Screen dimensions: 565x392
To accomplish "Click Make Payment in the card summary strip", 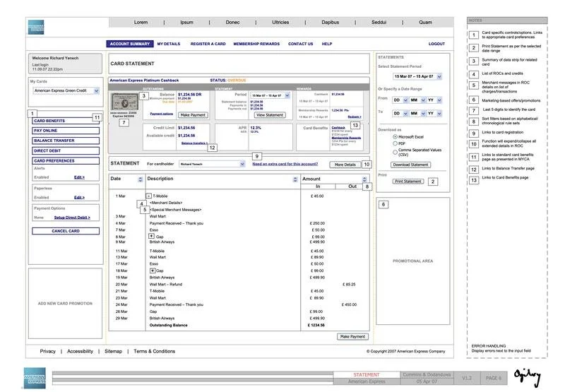I will pos(193,115).
